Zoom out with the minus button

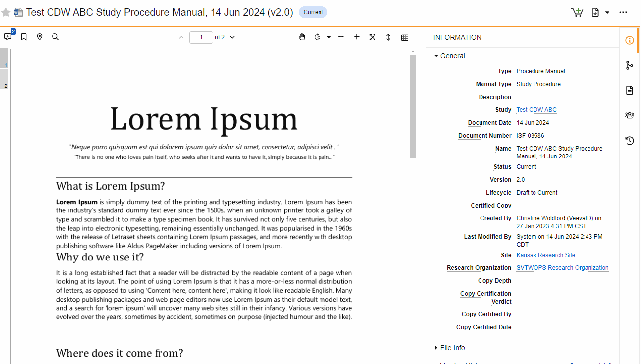coord(341,37)
